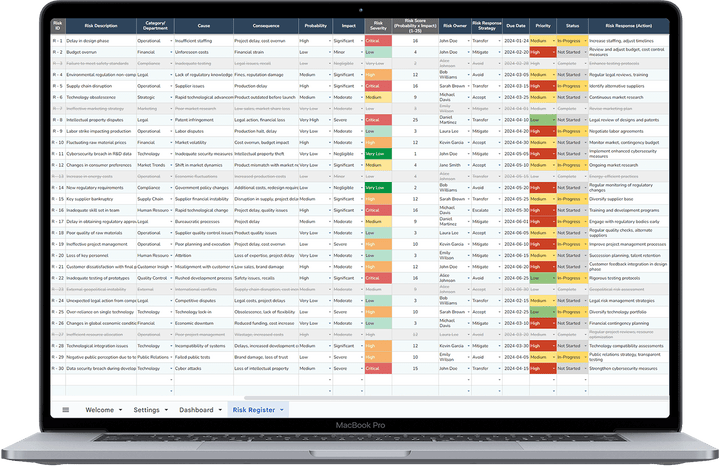Viewport: 720px width, 466px height.
Task: Open Impact dropdown in row R-4
Action: [362, 75]
